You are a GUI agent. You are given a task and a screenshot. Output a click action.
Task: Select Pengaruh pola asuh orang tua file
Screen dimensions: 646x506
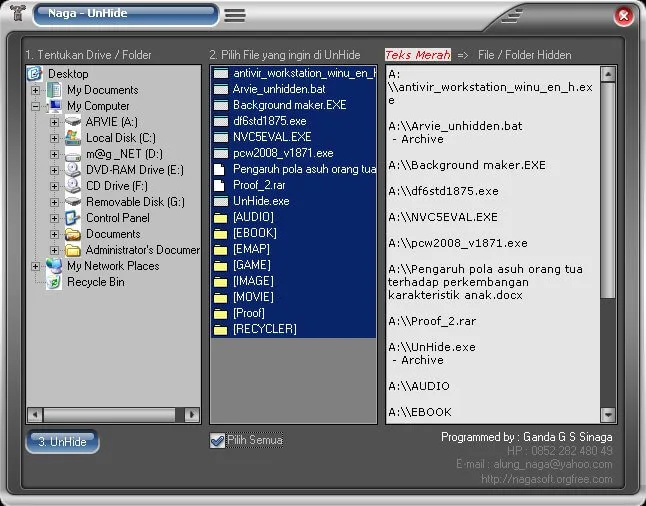point(293,169)
